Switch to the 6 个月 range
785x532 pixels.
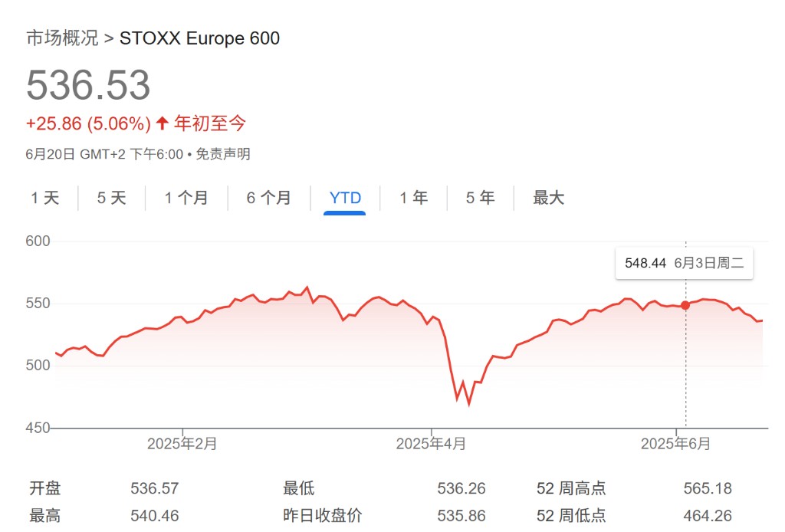(269, 198)
